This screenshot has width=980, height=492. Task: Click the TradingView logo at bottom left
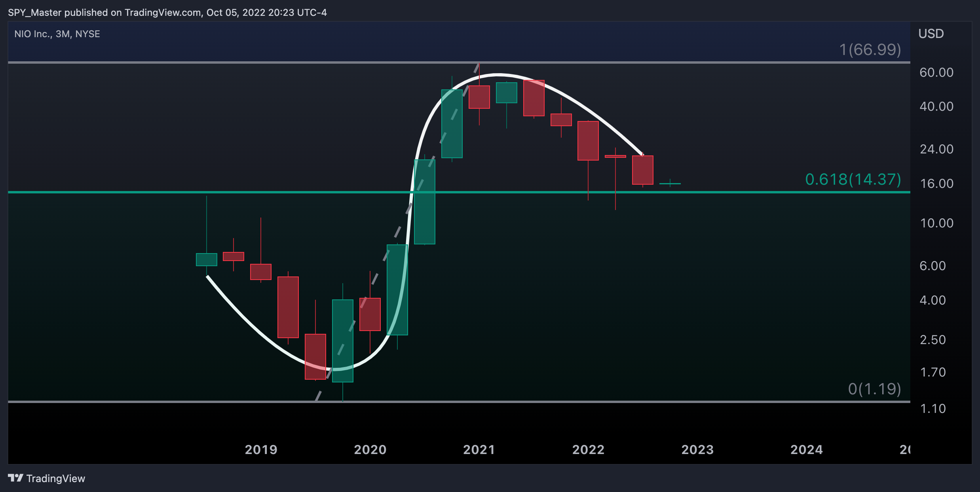tap(46, 479)
